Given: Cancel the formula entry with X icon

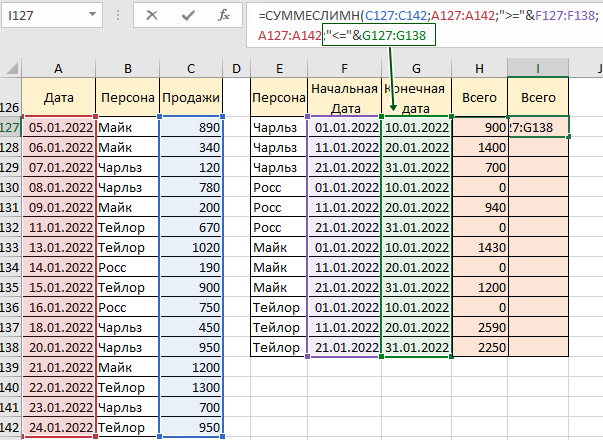Looking at the screenshot, I should [x=152, y=15].
